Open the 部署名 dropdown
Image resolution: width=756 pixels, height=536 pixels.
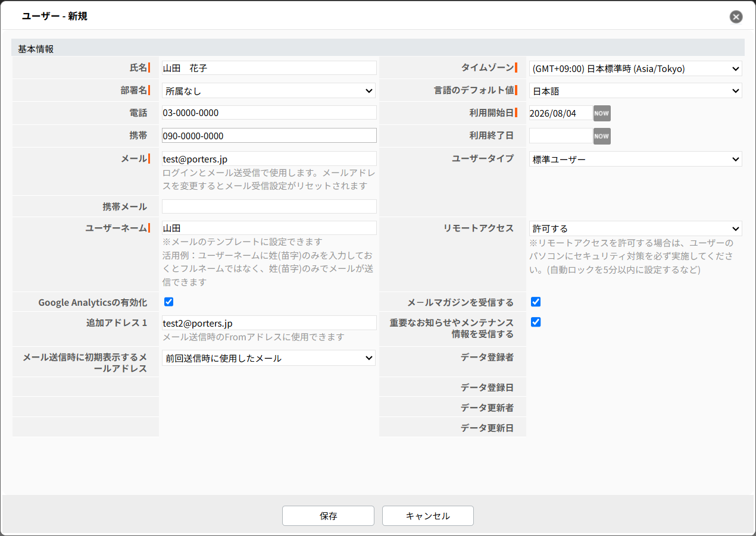269,90
